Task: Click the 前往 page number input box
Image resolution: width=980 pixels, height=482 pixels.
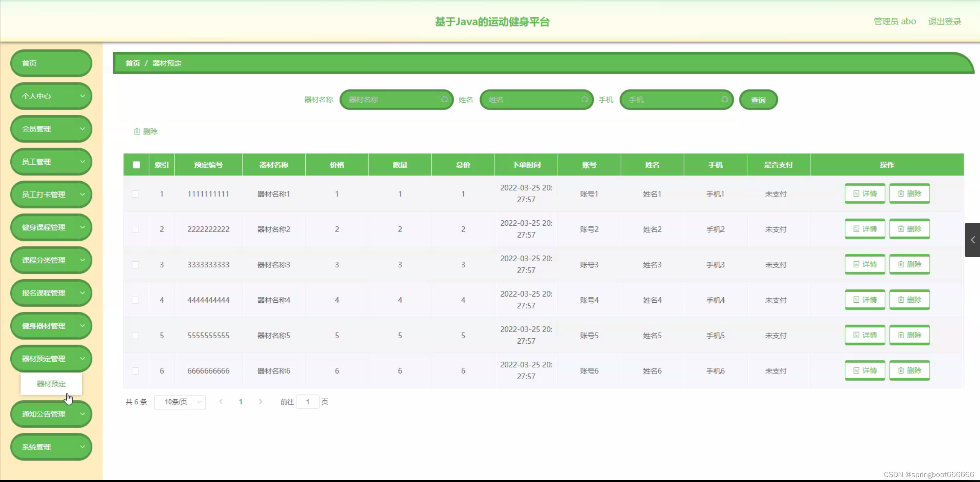Action: click(x=308, y=402)
